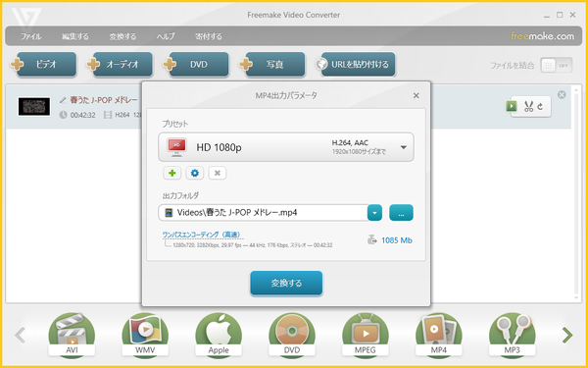Select the MPEG output format icon

(366, 335)
